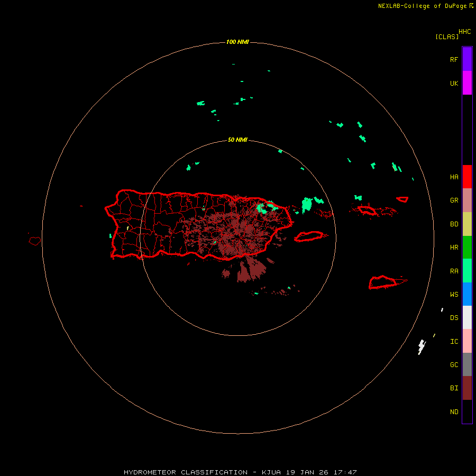Click the UK magenta legend swatch
The height and width of the screenshot is (476, 476).
467,83
